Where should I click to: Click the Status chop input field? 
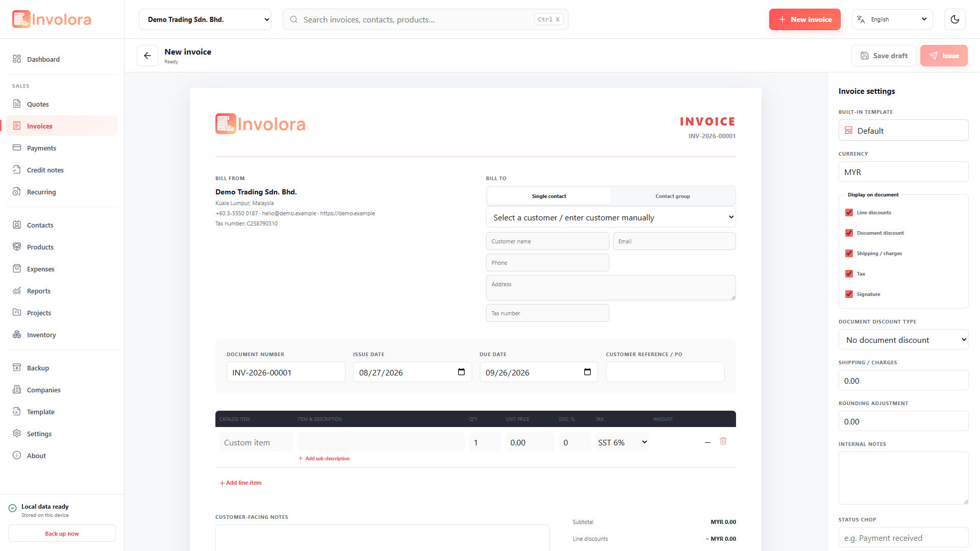point(903,538)
